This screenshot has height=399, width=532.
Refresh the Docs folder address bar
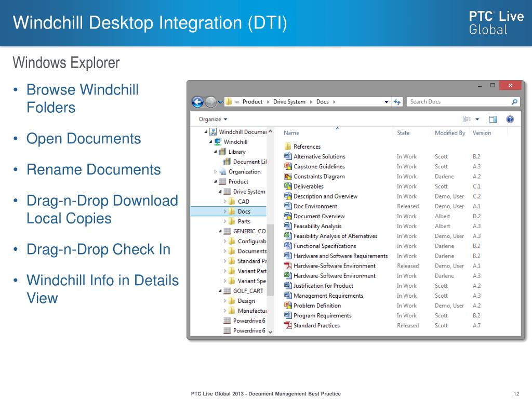(397, 102)
